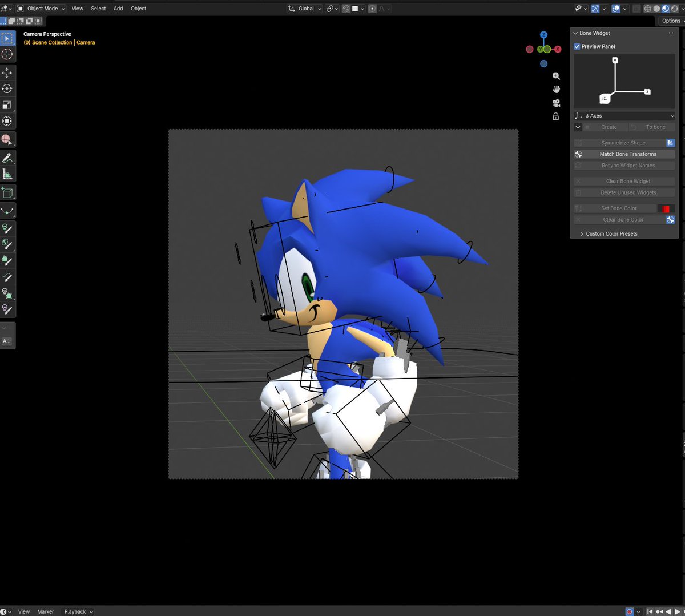Set selection mode to Intersect icon

point(38,21)
